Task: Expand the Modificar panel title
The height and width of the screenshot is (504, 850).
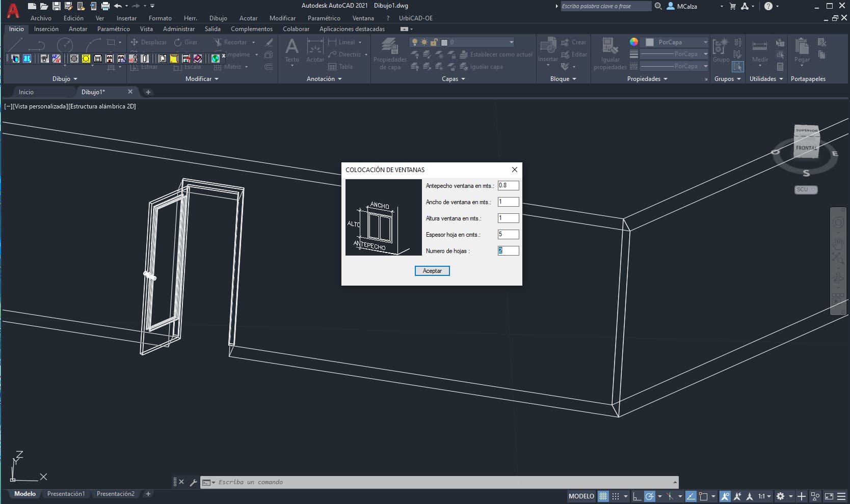Action: point(202,79)
